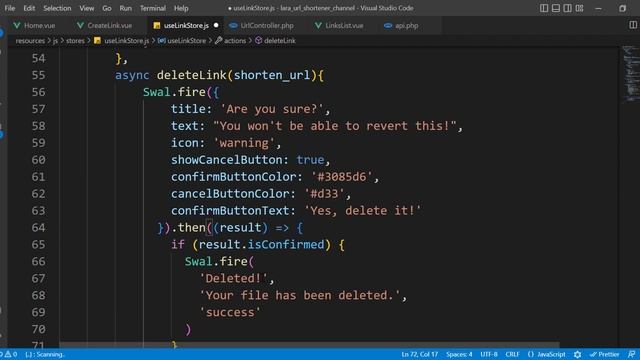The height and width of the screenshot is (360, 640).
Task: Open the actions breadcrumb
Action: (x=235, y=41)
